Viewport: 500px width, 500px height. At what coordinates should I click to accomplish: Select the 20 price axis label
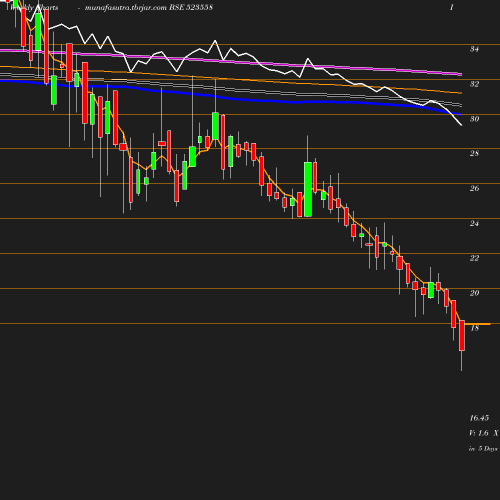coord(474,293)
